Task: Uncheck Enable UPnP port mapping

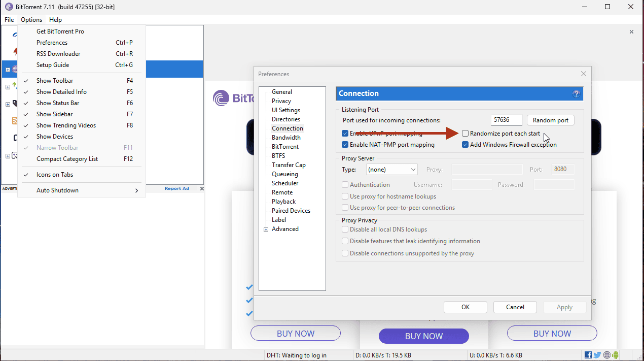Action: (345, 134)
